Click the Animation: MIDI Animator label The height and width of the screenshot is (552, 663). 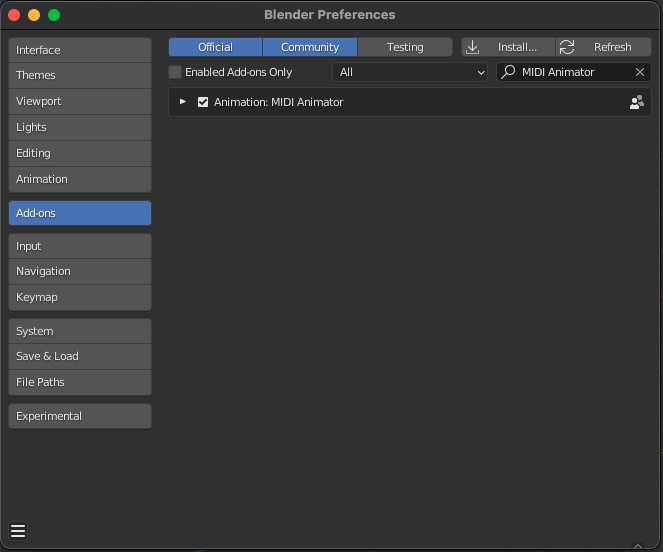[278, 102]
